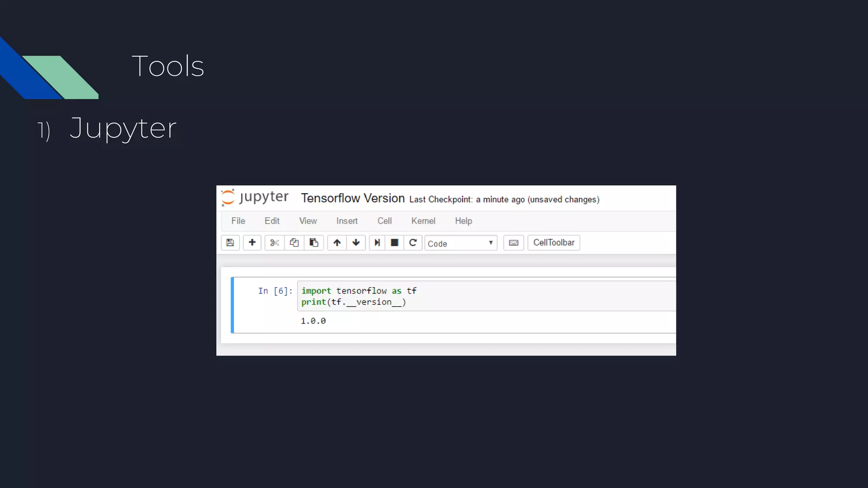Click the 1.0.0 output text
Viewport: 868px width, 488px height.
tap(313, 321)
